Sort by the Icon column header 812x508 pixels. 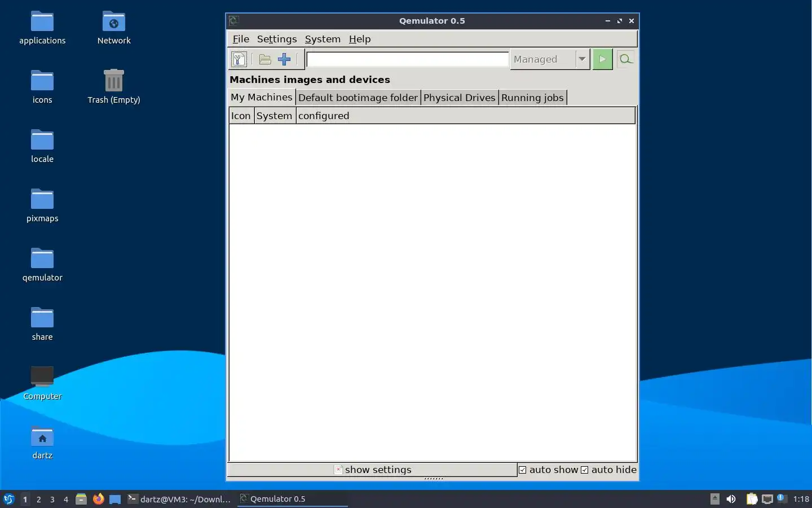coord(241,116)
